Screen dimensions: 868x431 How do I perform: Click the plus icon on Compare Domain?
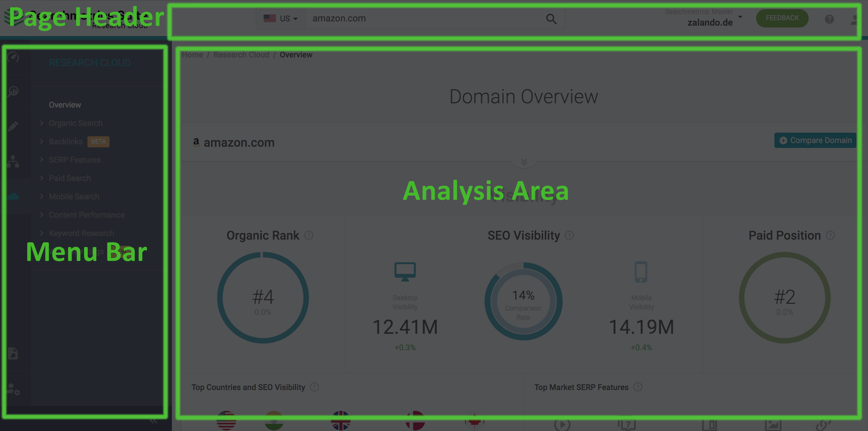click(783, 140)
